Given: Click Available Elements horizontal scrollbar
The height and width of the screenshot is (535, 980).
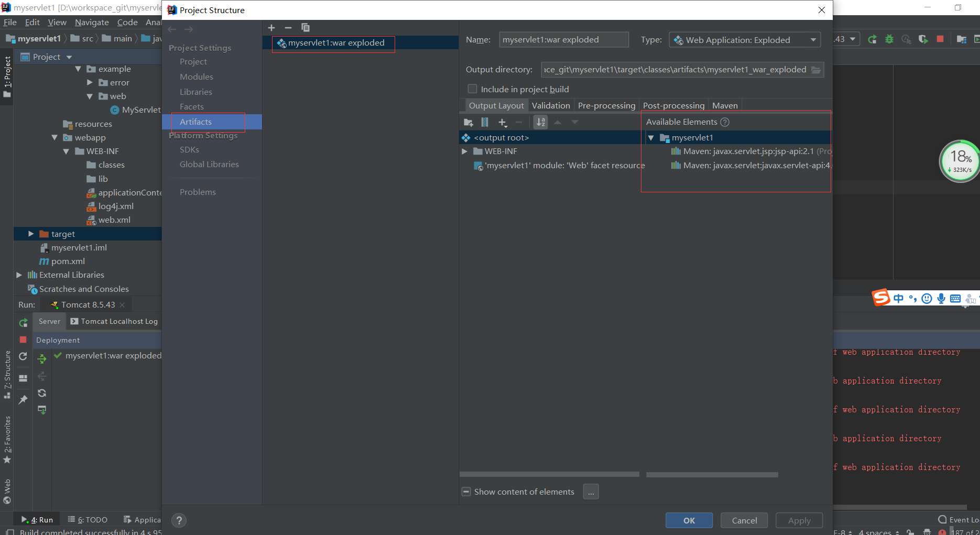Looking at the screenshot, I should (712, 475).
